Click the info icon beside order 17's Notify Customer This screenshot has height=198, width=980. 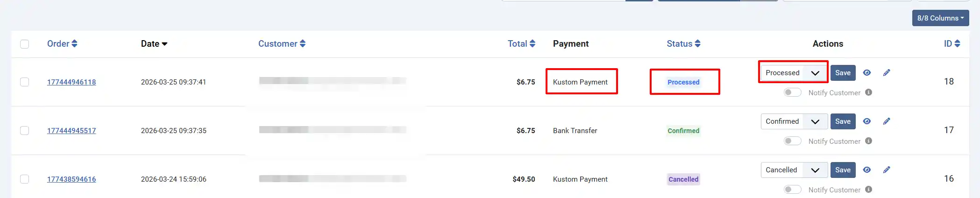pos(868,141)
